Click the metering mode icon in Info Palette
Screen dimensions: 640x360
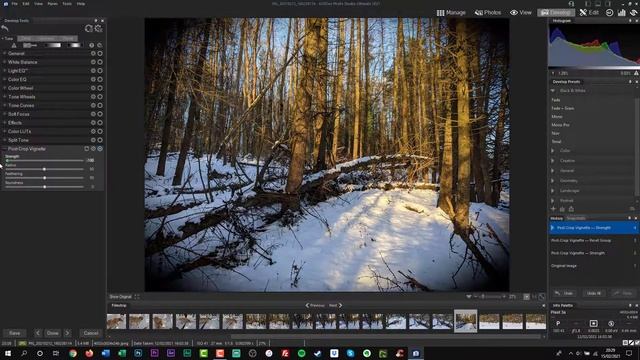point(593,323)
